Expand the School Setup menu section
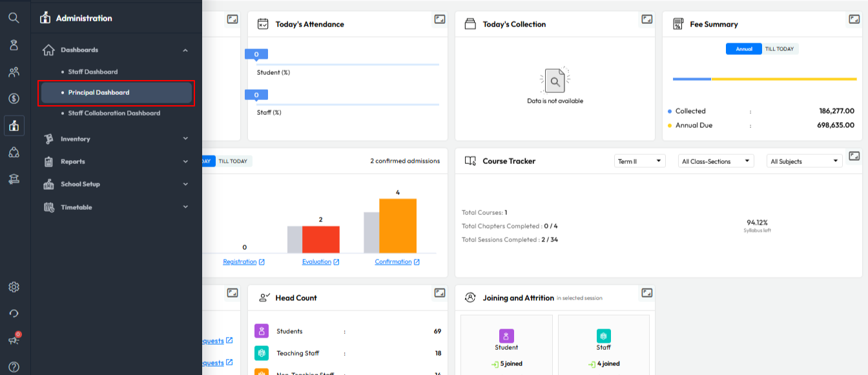The image size is (868, 375). [116, 184]
